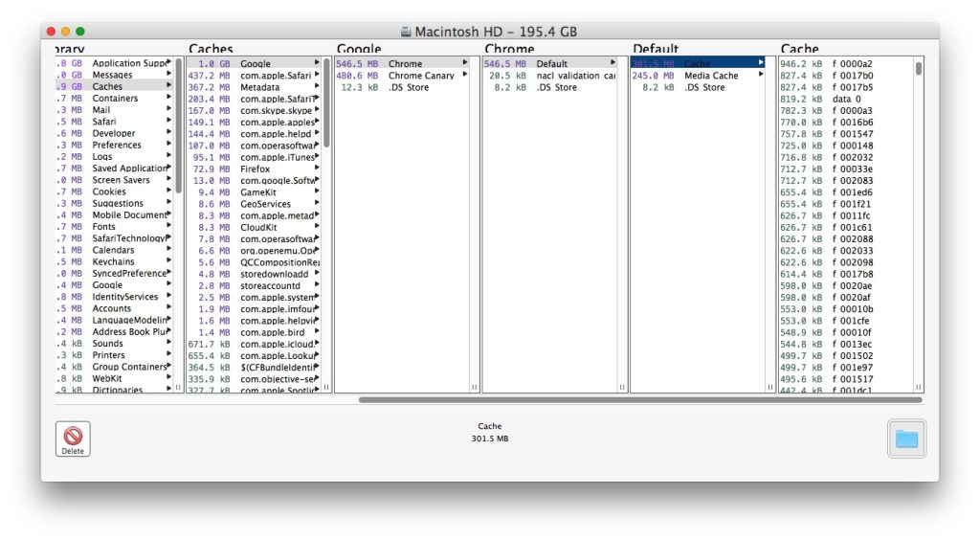
Task: Select the f_001547 cache file
Action: click(x=846, y=134)
